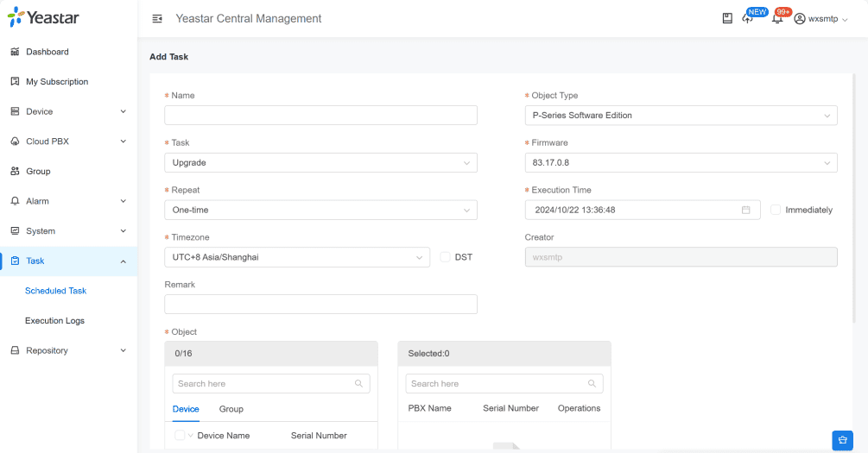This screenshot has width=868, height=453.
Task: Click the Alarm bell icon in sidebar
Action: click(15, 201)
